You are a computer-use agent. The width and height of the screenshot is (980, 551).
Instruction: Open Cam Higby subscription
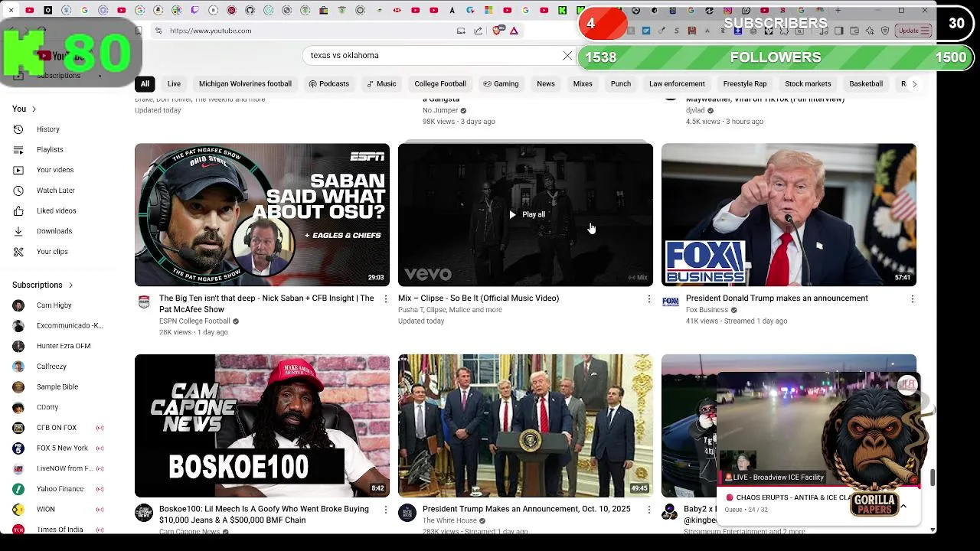[x=54, y=305]
